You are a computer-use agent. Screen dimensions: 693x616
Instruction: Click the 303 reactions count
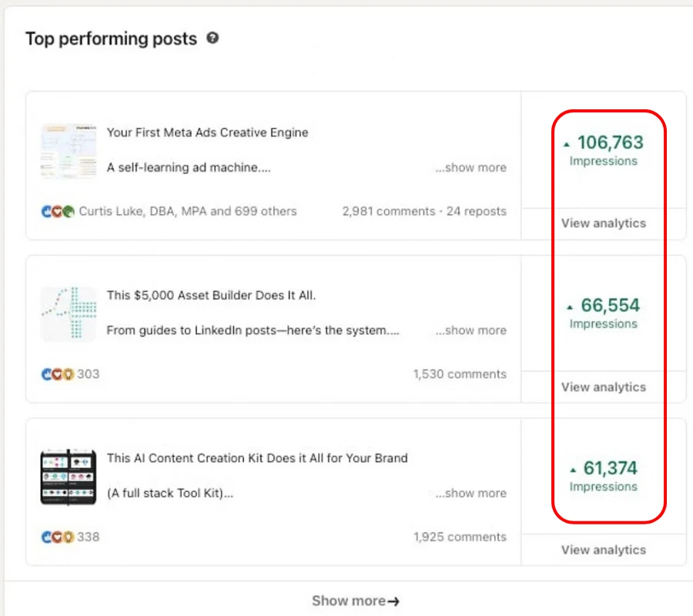pyautogui.click(x=89, y=374)
